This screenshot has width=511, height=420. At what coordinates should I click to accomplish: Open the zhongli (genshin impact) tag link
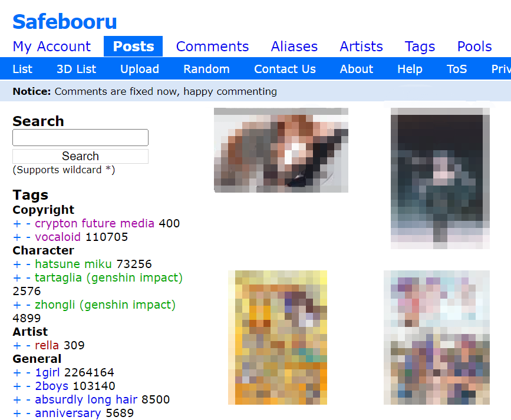pos(105,305)
